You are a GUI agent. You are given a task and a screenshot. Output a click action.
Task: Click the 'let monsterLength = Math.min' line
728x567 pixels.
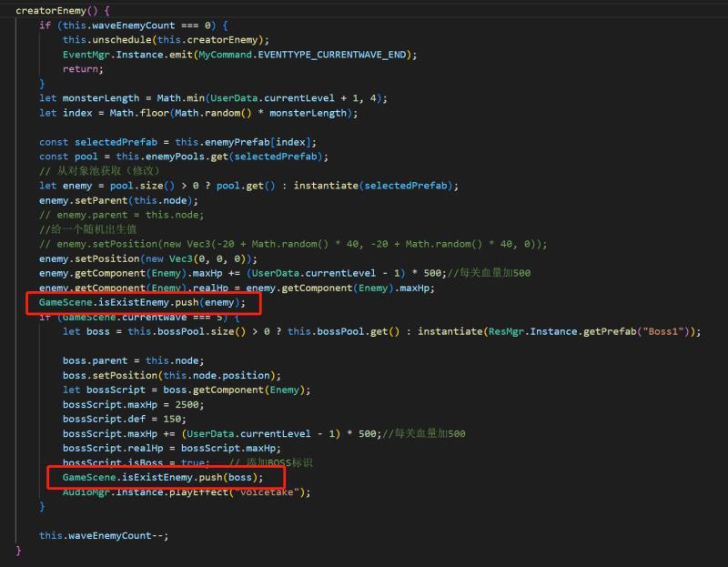(213, 98)
